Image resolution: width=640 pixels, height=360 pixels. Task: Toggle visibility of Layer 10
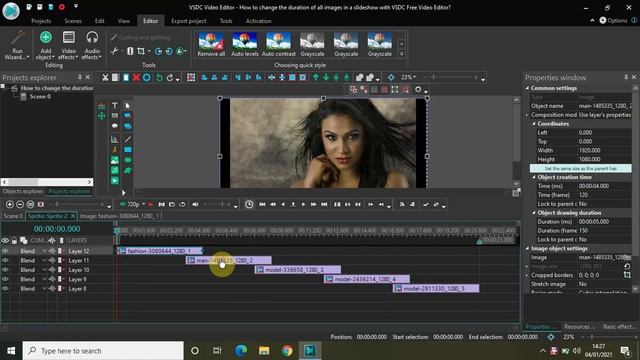(5, 270)
